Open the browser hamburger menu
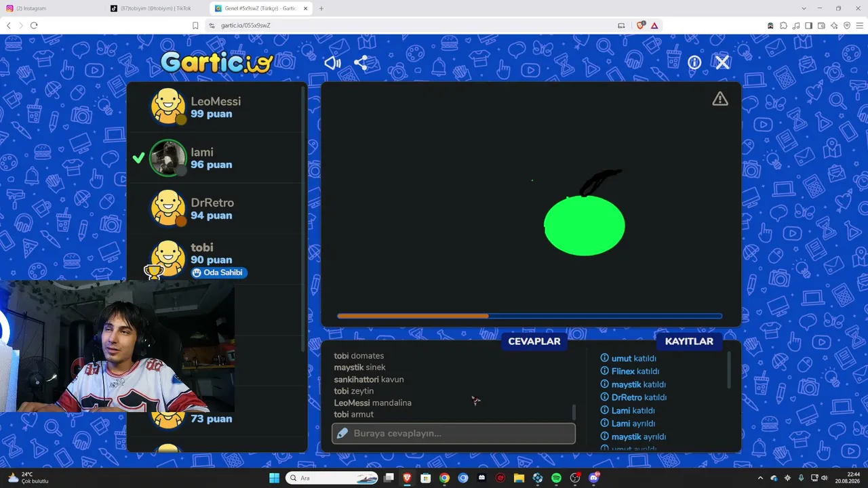The height and width of the screenshot is (488, 868). [x=859, y=25]
